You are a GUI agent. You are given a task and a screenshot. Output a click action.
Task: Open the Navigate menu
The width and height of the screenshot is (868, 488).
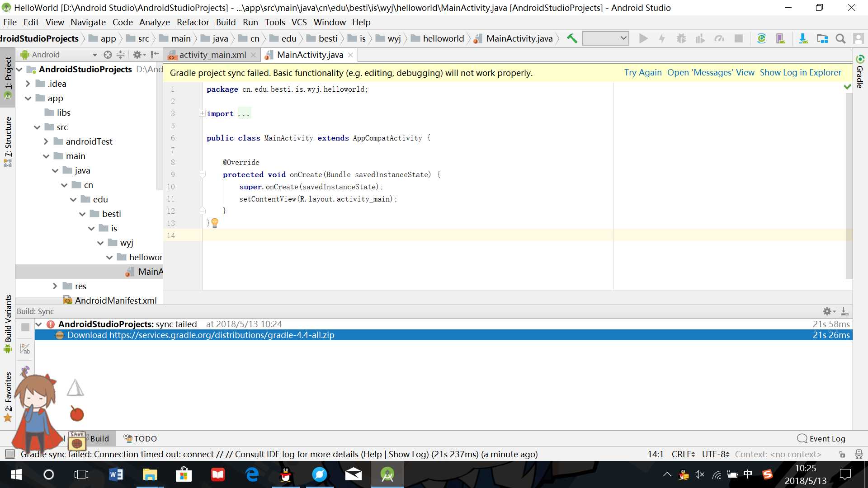coord(88,22)
